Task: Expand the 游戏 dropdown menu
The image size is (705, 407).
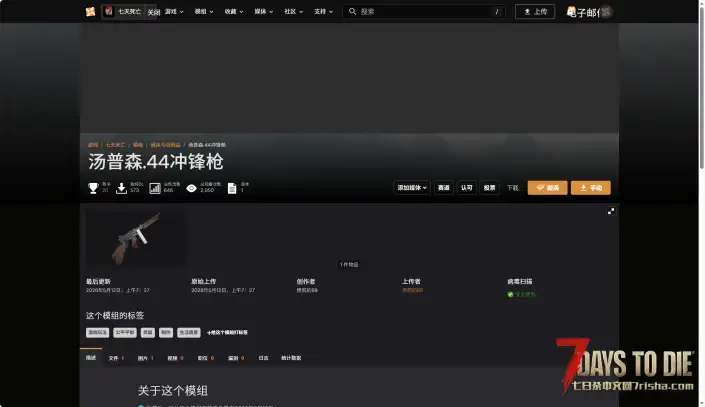Action: coord(174,12)
